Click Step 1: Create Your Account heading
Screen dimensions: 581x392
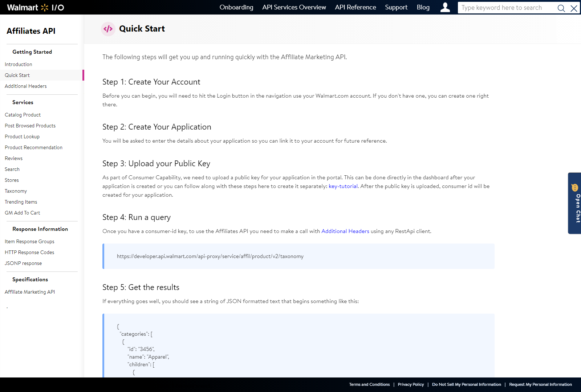[x=151, y=82]
